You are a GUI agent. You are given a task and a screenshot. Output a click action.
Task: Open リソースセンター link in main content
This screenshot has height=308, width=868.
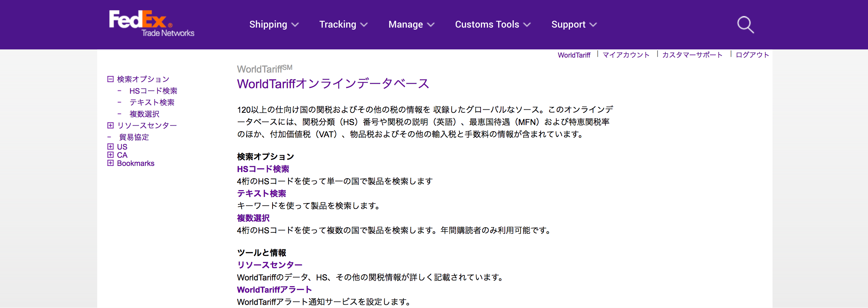[269, 265]
